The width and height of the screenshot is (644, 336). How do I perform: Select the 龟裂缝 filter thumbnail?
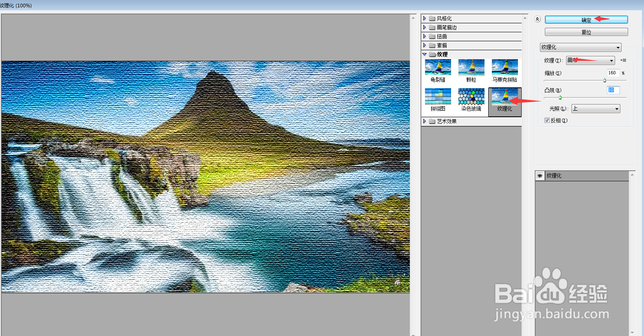(438, 67)
